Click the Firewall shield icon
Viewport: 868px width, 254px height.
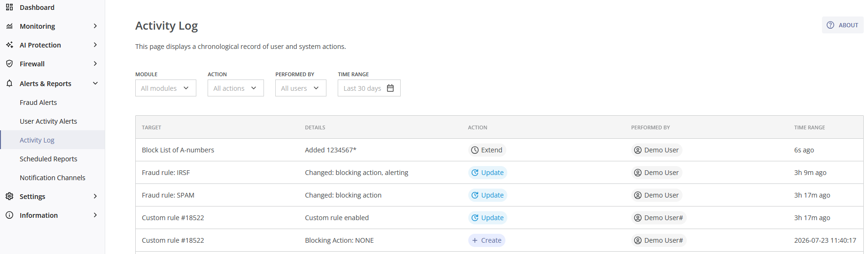click(9, 63)
